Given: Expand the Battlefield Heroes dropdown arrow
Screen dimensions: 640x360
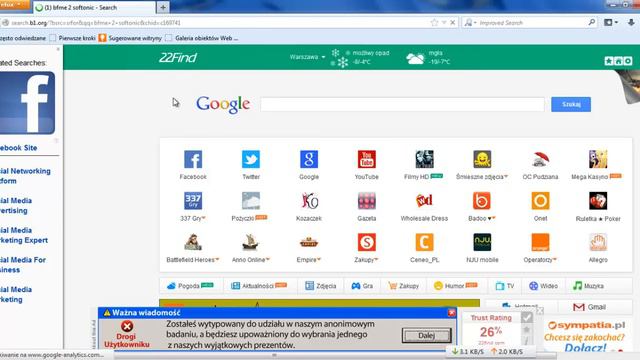Looking at the screenshot, I should 217,260.
